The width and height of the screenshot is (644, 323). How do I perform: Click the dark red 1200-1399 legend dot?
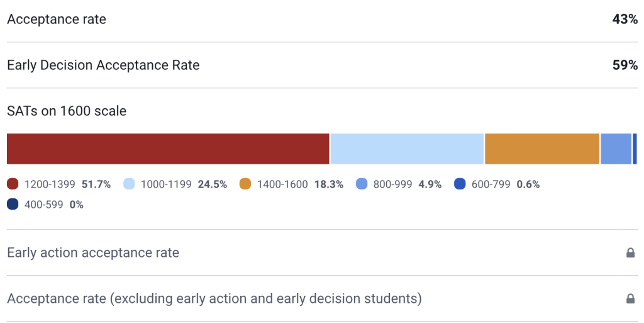(x=13, y=184)
